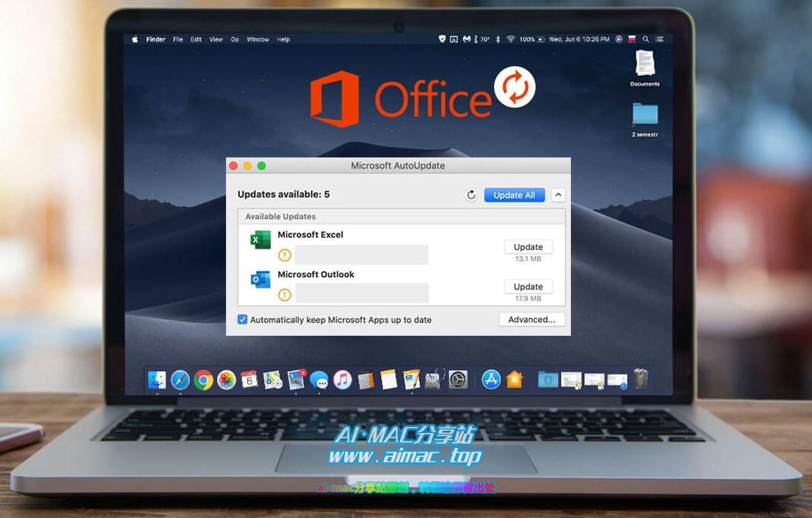This screenshot has height=518, width=812.
Task: Open Notification Center
Action: (x=659, y=39)
